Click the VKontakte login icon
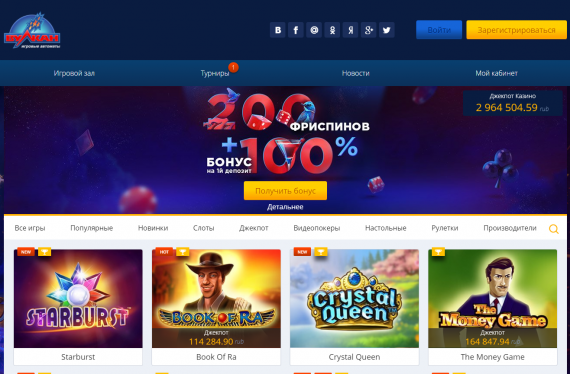Image resolution: width=570 pixels, height=374 pixels. point(278,30)
